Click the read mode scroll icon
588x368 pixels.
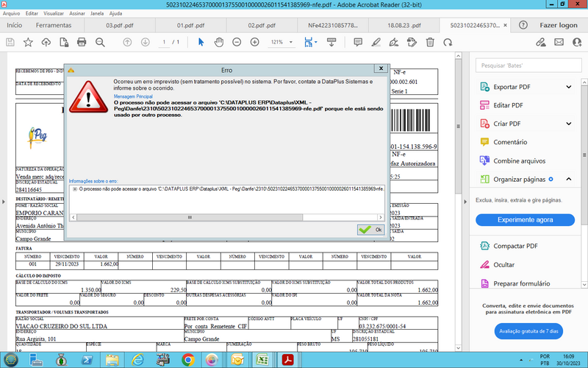tap(331, 42)
